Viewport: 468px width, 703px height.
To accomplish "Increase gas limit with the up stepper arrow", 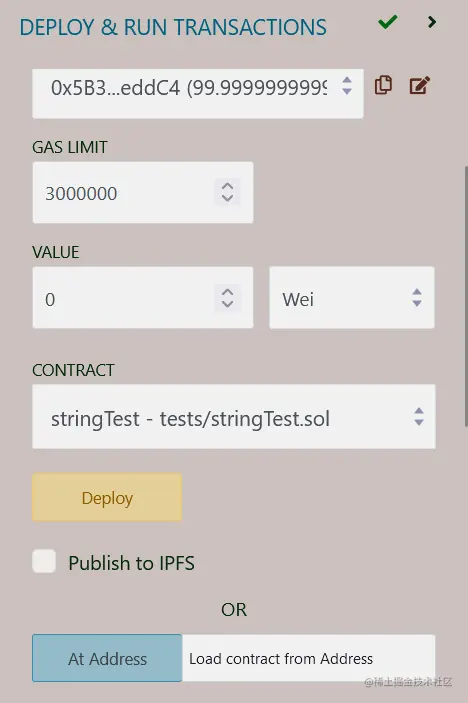I will tap(227, 186).
